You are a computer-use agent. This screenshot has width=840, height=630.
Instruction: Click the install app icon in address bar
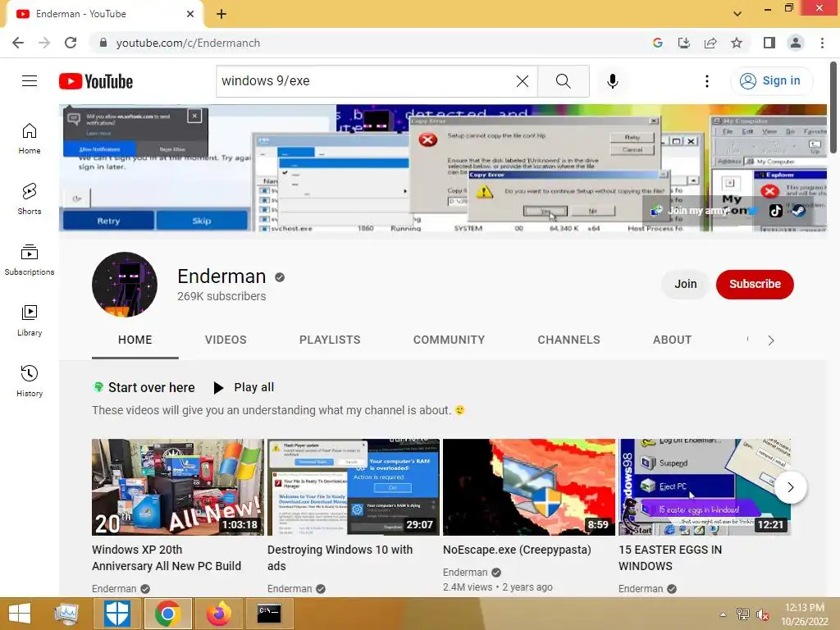(684, 43)
